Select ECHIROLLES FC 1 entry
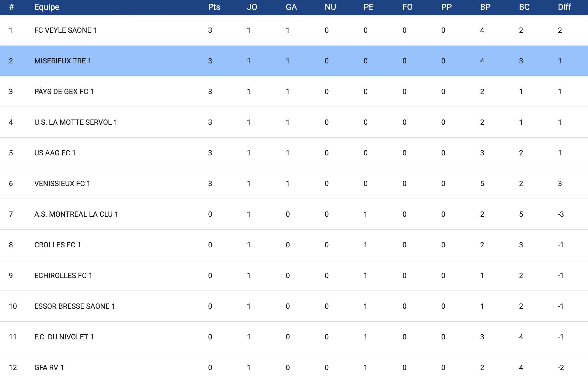Image resolution: width=588 pixels, height=382 pixels. (63, 276)
